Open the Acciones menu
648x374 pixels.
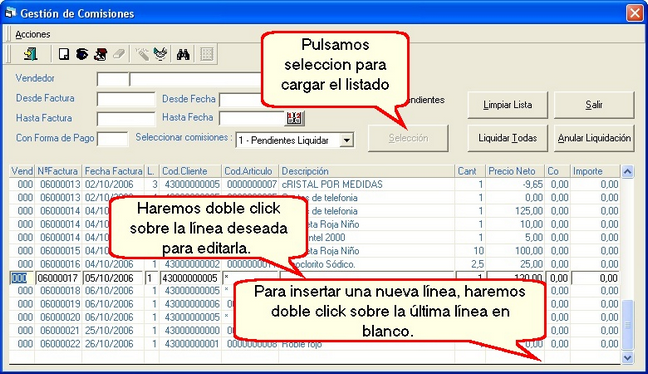coord(33,34)
